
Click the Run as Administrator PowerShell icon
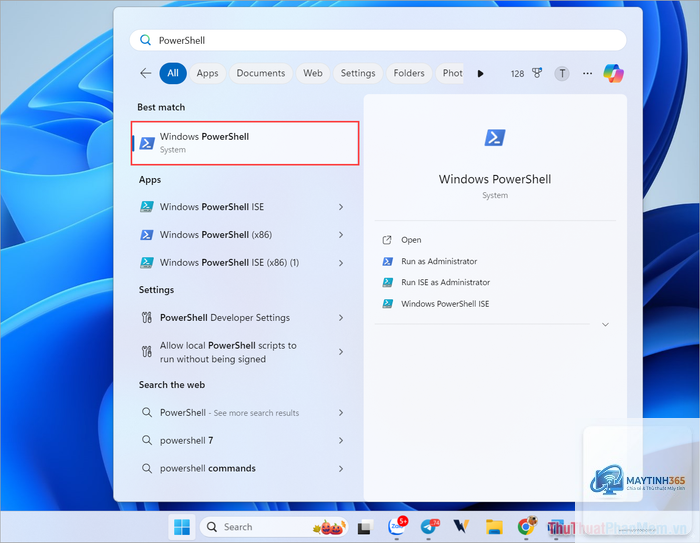pyautogui.click(x=388, y=261)
